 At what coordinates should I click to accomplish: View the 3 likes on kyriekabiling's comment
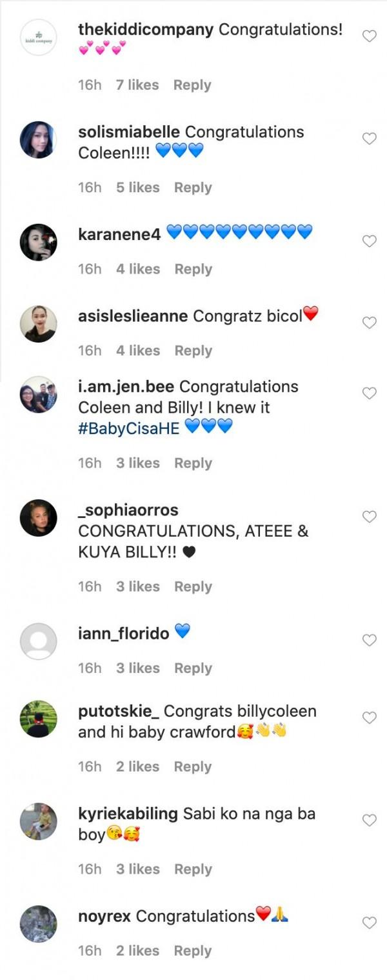click(x=137, y=869)
